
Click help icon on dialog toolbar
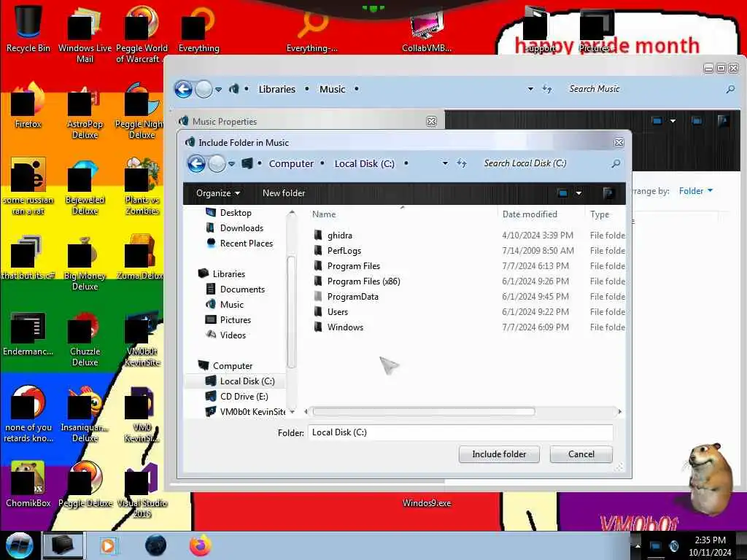click(x=608, y=192)
